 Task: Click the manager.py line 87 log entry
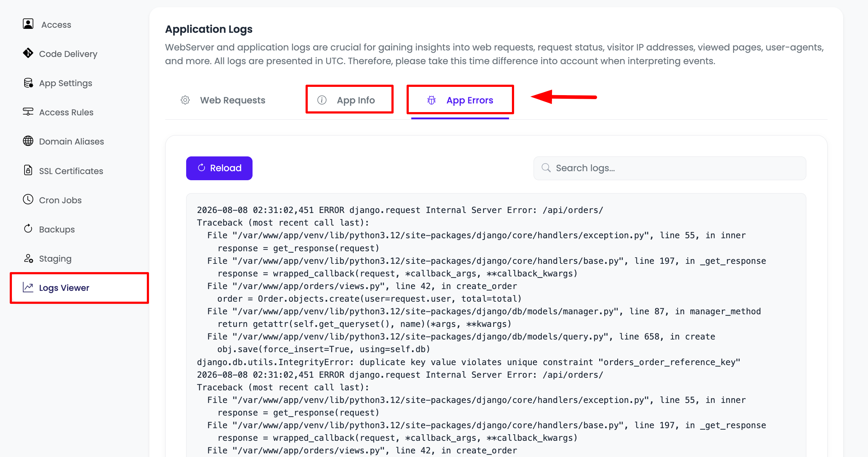pyautogui.click(x=484, y=311)
